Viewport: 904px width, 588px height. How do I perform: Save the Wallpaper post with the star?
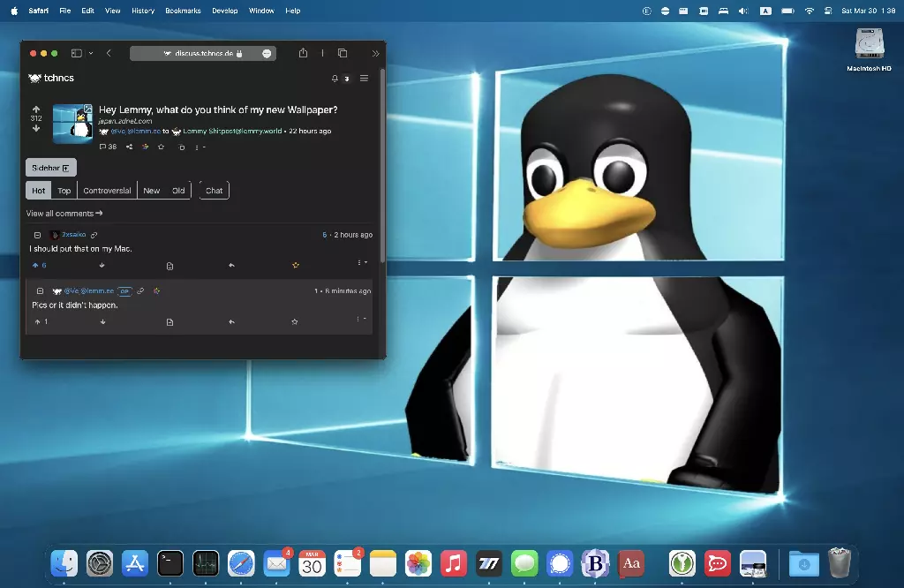click(162, 147)
